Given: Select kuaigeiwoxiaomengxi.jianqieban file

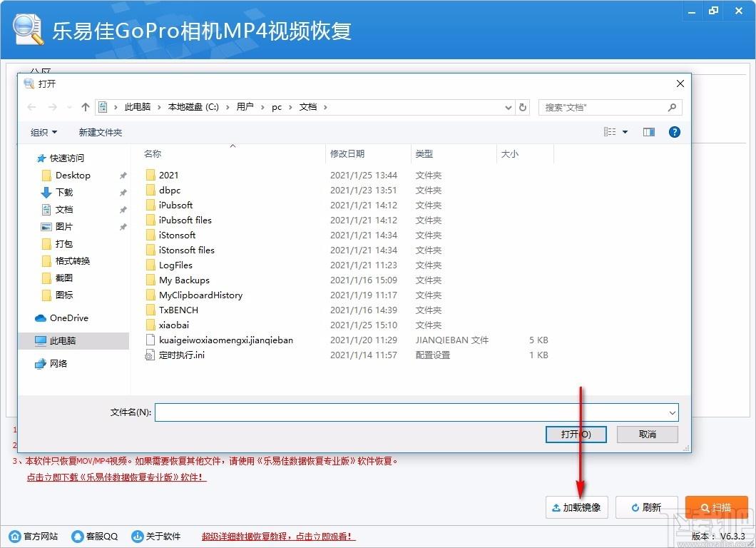Looking at the screenshot, I should click(220, 340).
